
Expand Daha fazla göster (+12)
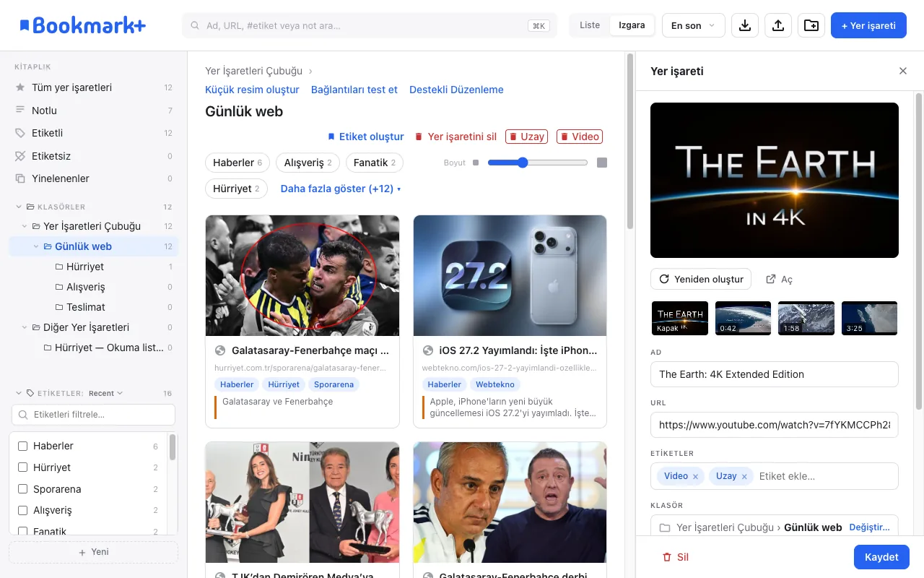tap(341, 189)
